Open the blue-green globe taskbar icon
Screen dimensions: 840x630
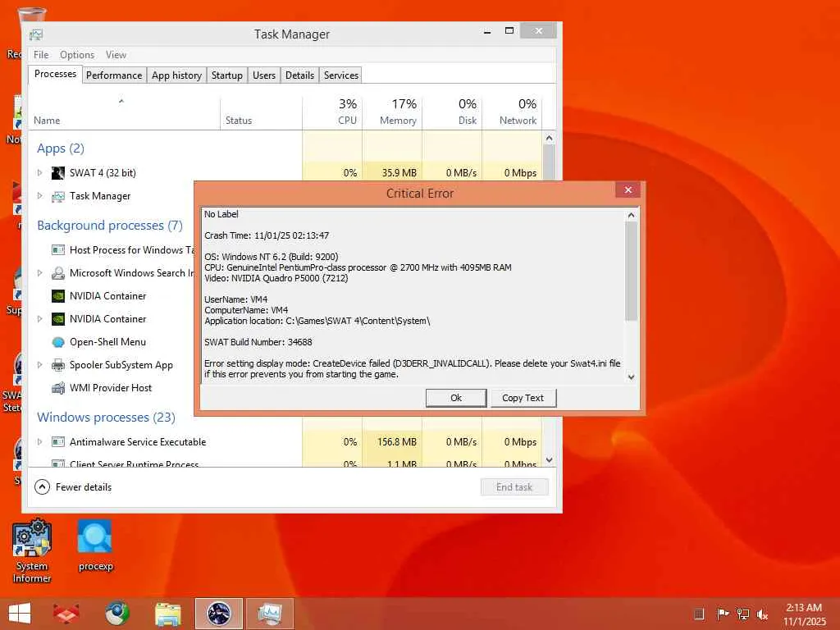tap(116, 614)
